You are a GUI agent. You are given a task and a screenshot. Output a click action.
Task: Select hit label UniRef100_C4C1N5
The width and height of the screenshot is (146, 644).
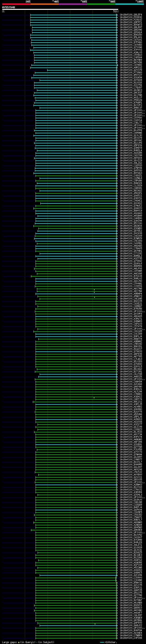[x=131, y=299]
